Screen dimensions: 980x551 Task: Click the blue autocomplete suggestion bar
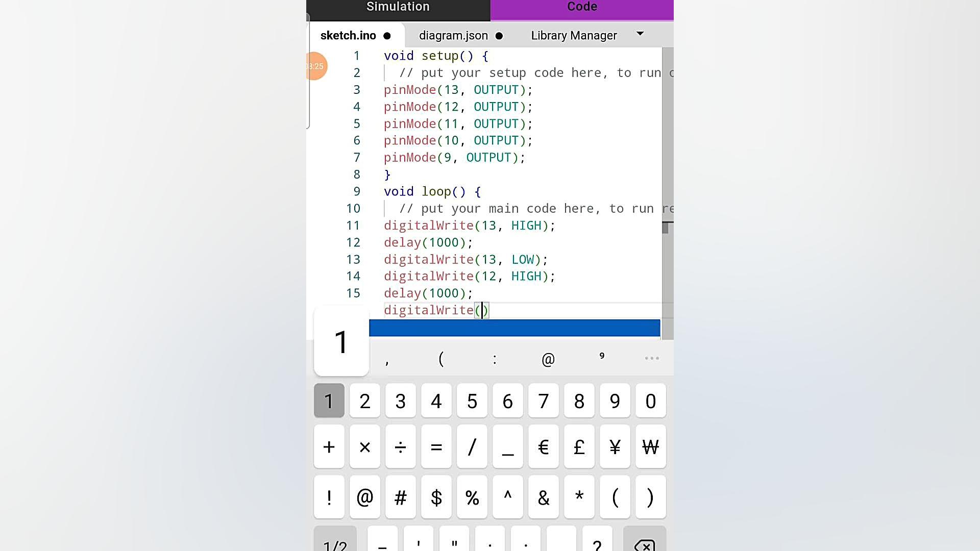pos(514,328)
